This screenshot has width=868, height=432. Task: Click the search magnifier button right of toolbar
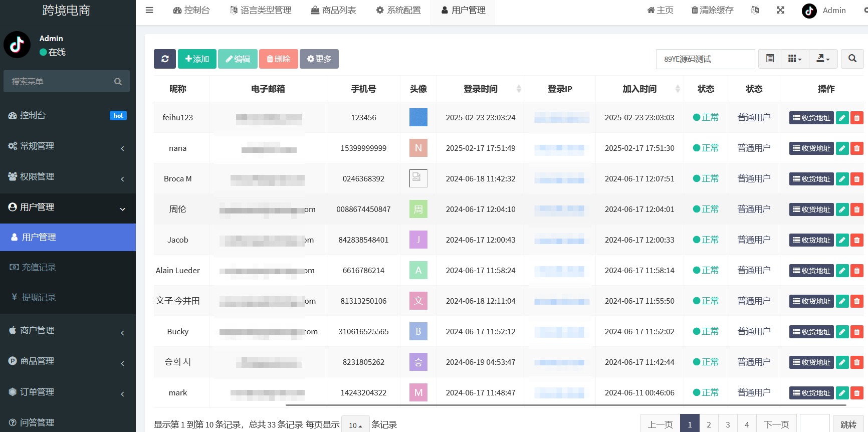click(852, 59)
